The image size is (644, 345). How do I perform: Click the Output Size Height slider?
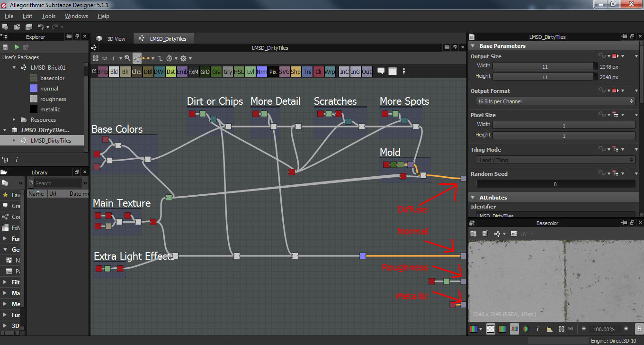[x=545, y=77]
